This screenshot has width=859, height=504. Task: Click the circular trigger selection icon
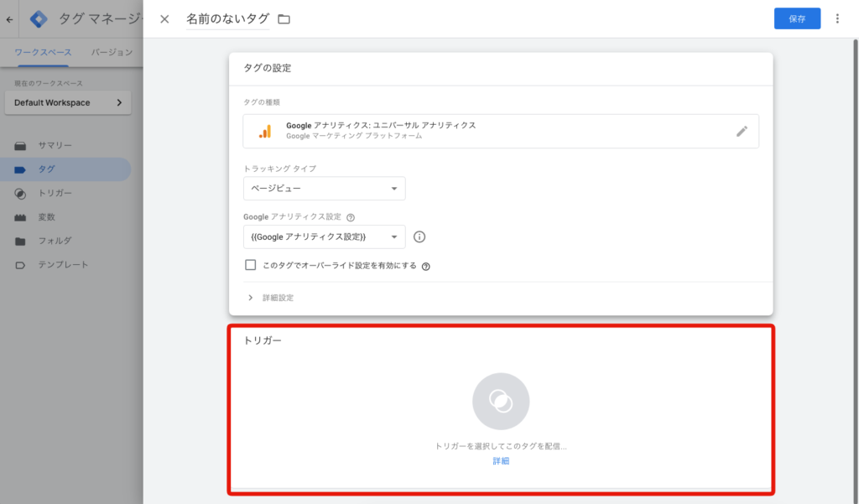click(501, 402)
